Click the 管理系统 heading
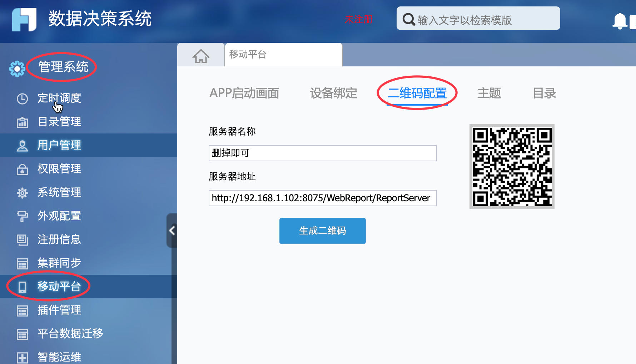Screen dimensions: 636x364 point(63,67)
